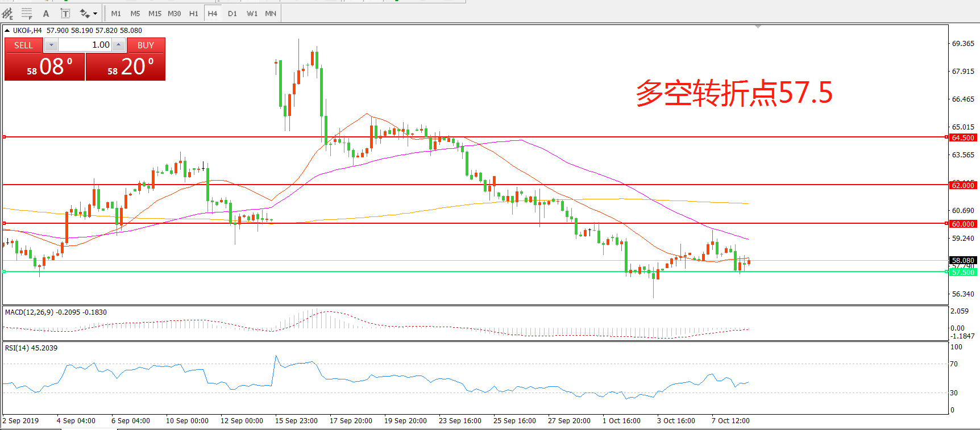Toggle the M15 timeframe button
Screen dimensions: 980x430
click(x=155, y=14)
